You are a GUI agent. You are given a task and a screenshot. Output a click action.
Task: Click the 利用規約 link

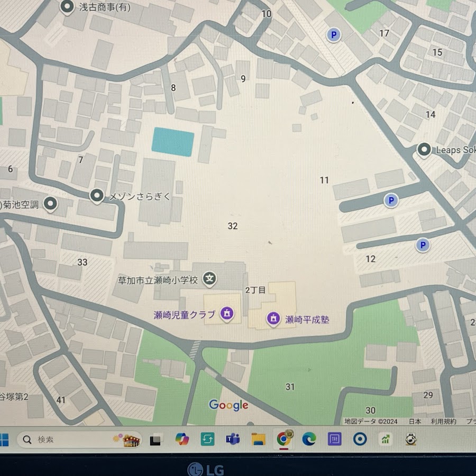click(x=443, y=421)
